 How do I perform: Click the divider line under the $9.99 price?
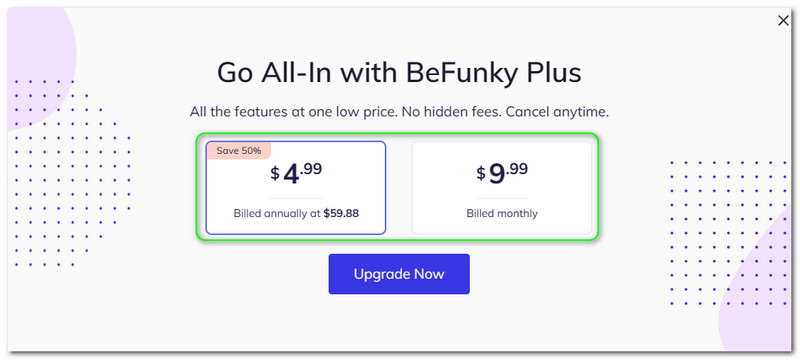pos(502,198)
